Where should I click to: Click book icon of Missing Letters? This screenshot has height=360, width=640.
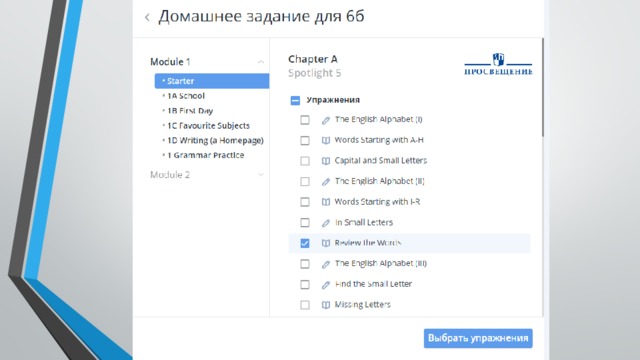(x=325, y=305)
